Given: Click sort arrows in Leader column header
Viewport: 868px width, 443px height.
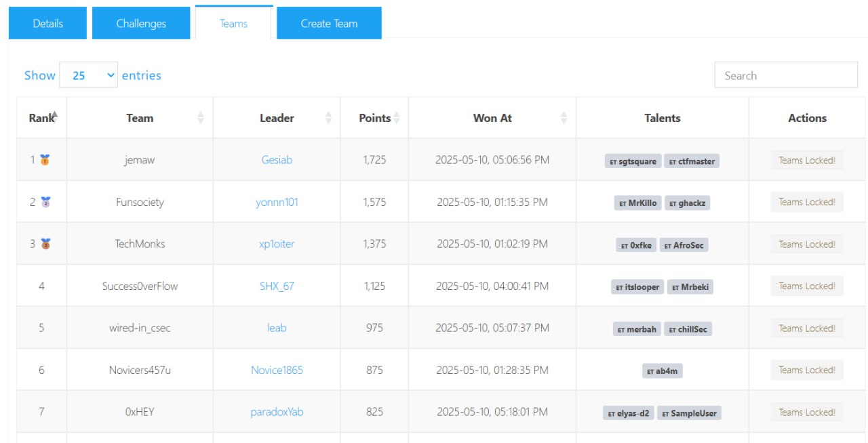Looking at the screenshot, I should (x=328, y=118).
